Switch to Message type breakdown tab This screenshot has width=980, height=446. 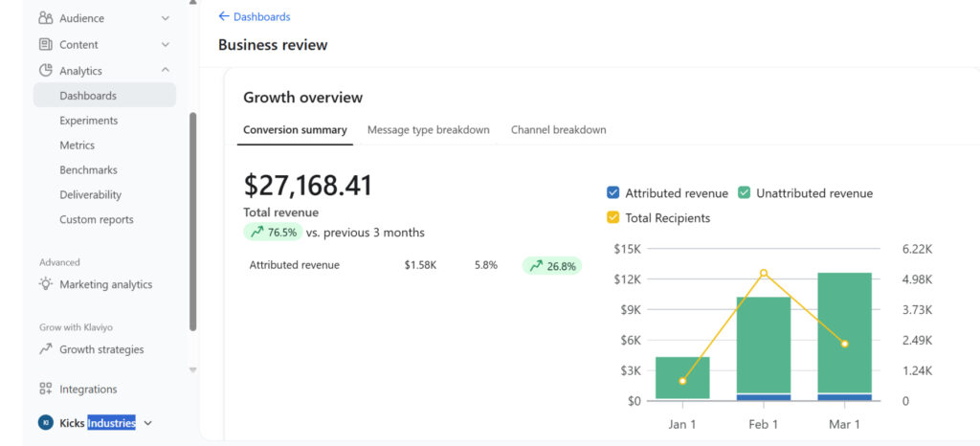(428, 130)
